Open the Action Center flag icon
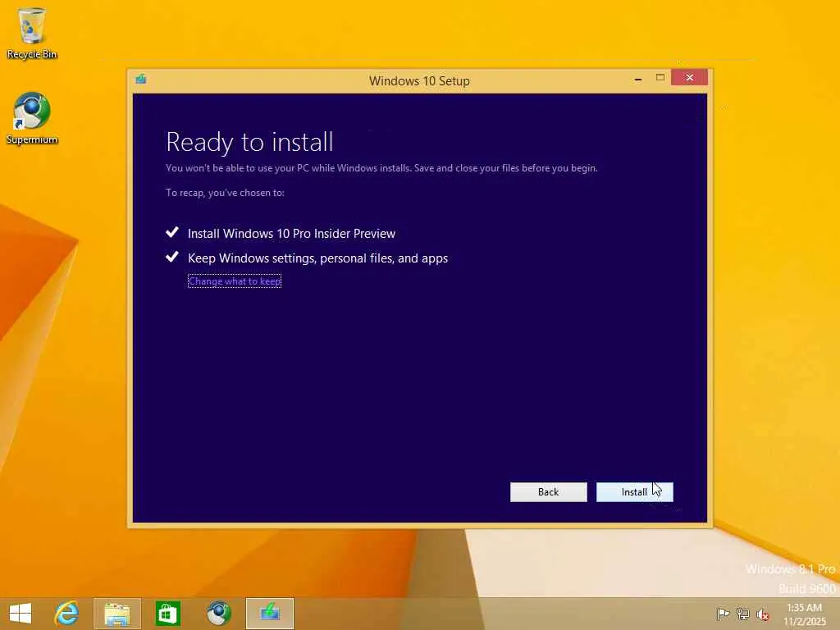Image resolution: width=840 pixels, height=630 pixels. pyautogui.click(x=723, y=614)
